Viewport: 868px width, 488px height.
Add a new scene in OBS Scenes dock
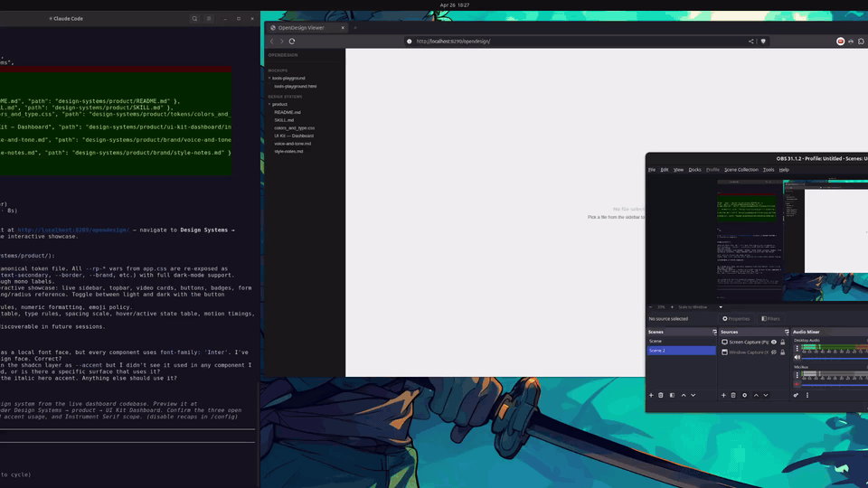pyautogui.click(x=651, y=395)
